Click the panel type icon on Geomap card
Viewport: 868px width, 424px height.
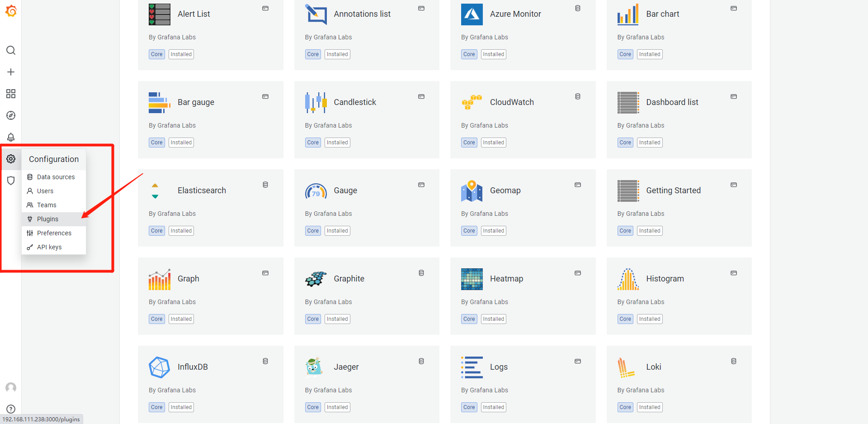point(578,185)
